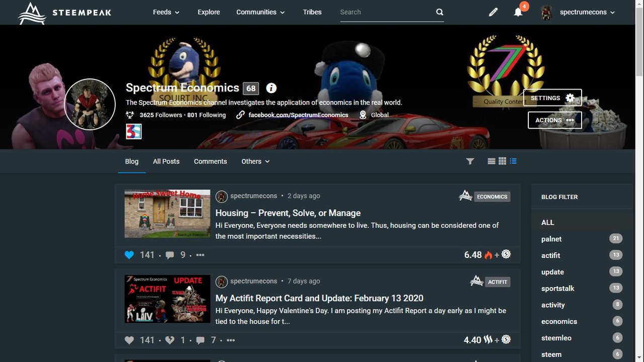Click the SETTINGS button
The image size is (644, 362).
pyautogui.click(x=552, y=98)
